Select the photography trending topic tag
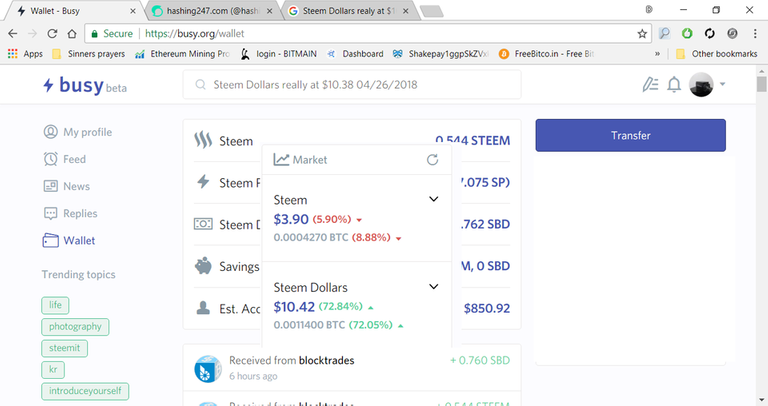Screen dimensions: 768x406 tap(75, 327)
